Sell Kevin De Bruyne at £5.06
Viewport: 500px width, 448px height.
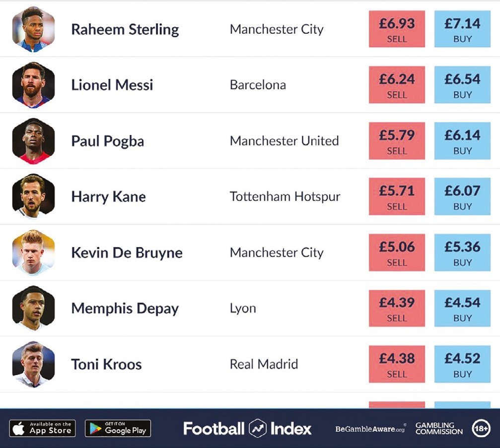click(x=397, y=253)
